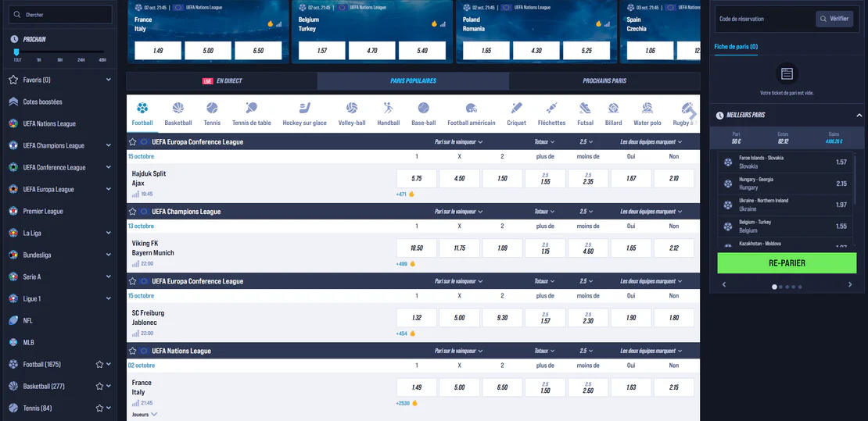This screenshot has height=421, width=868.
Task: Expand Joueurs under France - Italy
Action: [x=145, y=414]
